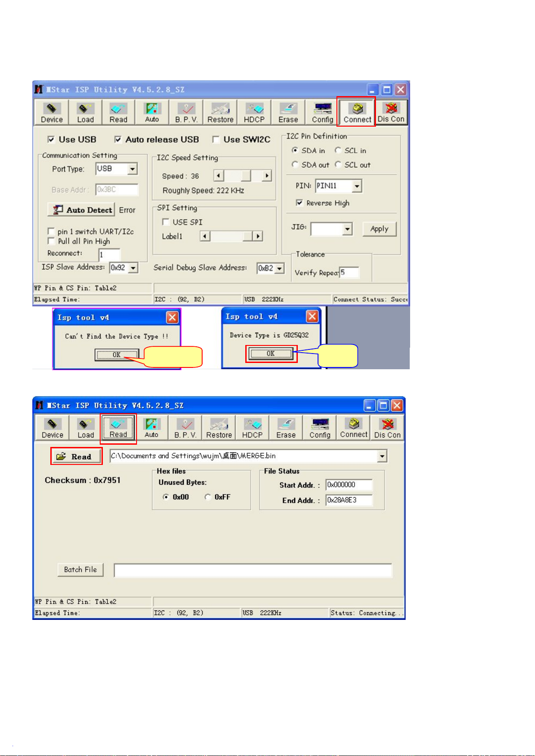Open Config icon in lower ISP Utility window
The width and height of the screenshot is (535, 756).
tap(320, 428)
